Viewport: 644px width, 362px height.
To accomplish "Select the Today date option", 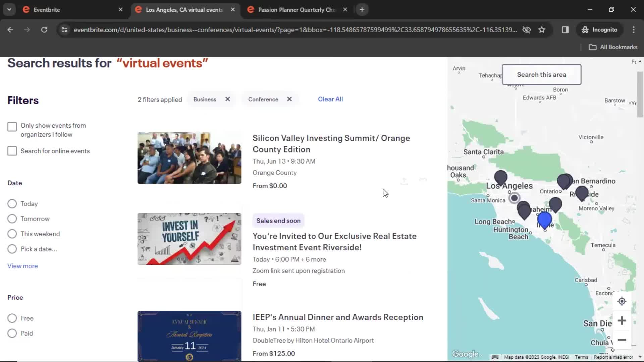I will [x=12, y=204].
